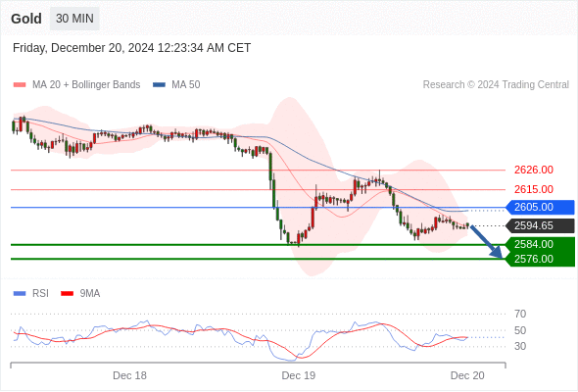Click RSI level 70 axis label

(x=520, y=315)
